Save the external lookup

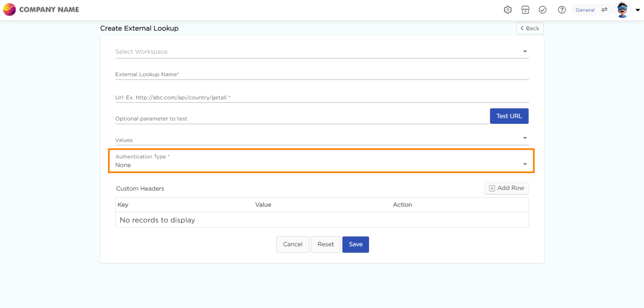(356, 245)
